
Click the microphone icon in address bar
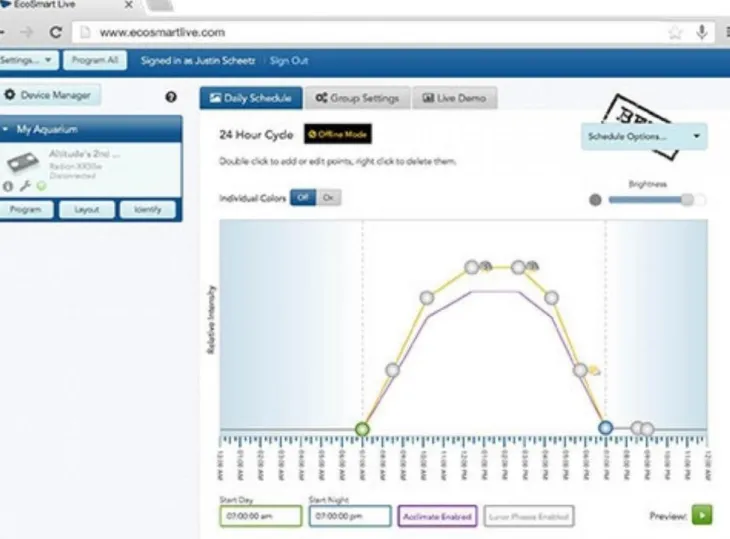pyautogui.click(x=702, y=33)
